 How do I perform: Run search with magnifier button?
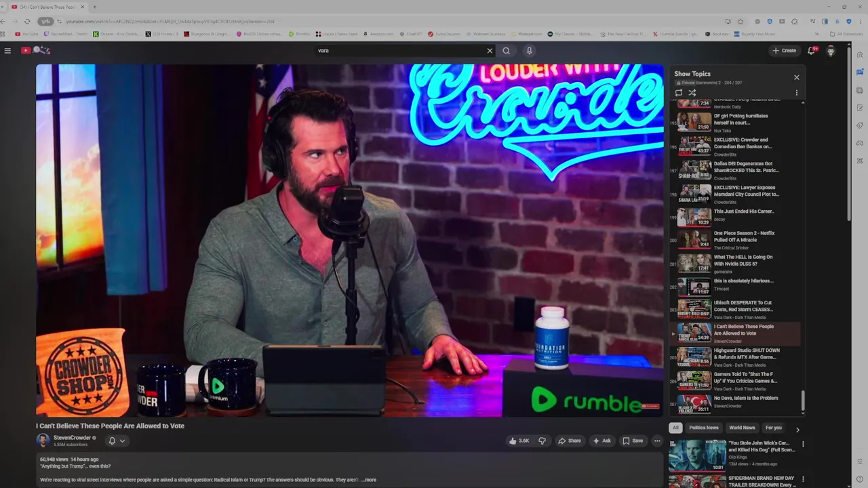click(x=506, y=50)
